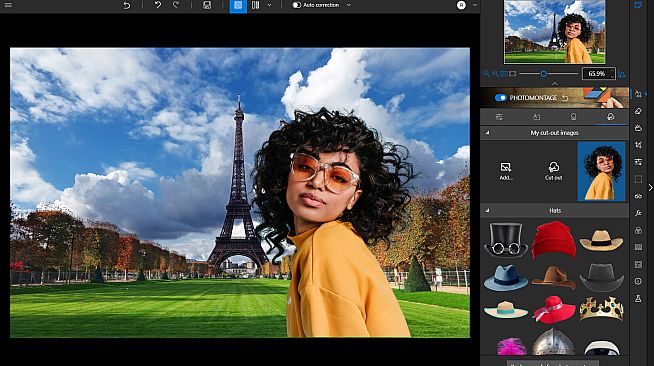Add the gold crown

coord(601,309)
